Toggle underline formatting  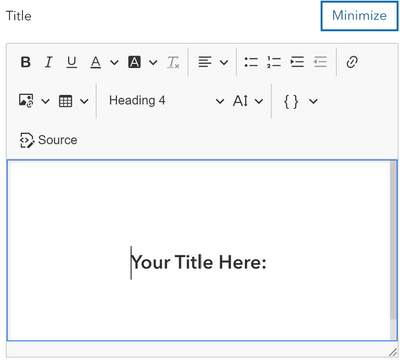tap(72, 62)
